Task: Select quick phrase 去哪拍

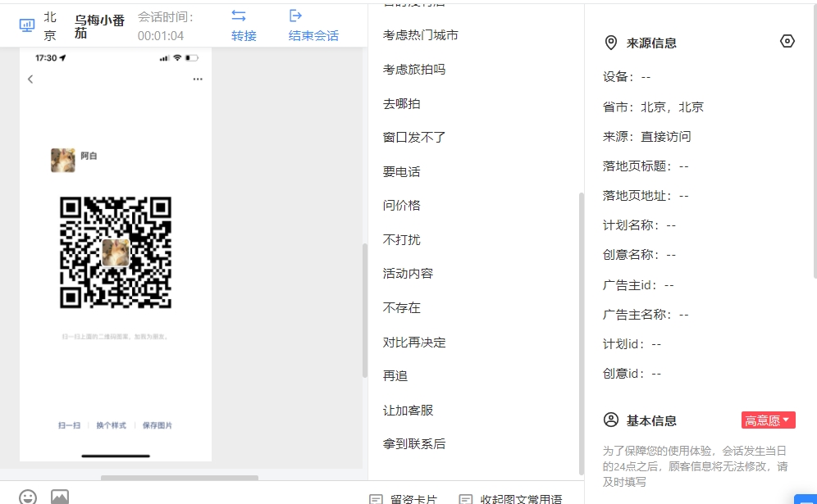Action: (402, 104)
